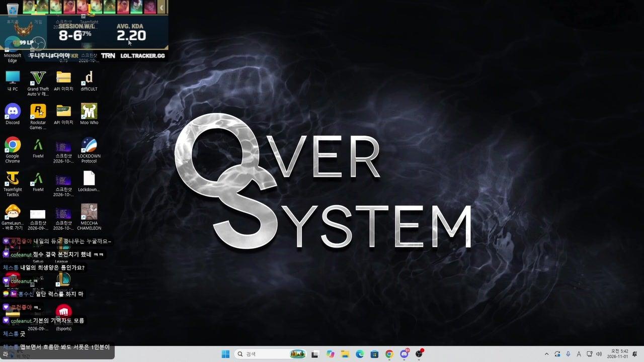Select the diffiCULT desktop icon
The height and width of the screenshot is (362, 644).
[x=89, y=80]
